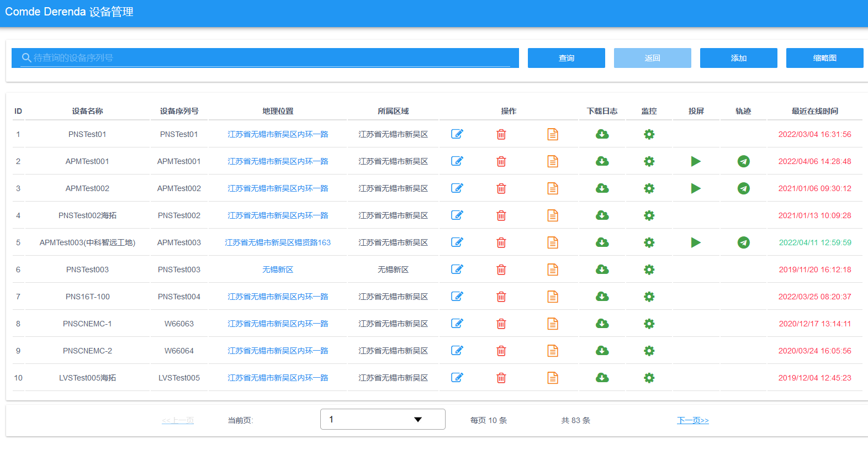Click the 返回 back button
The height and width of the screenshot is (449, 868).
tap(652, 58)
